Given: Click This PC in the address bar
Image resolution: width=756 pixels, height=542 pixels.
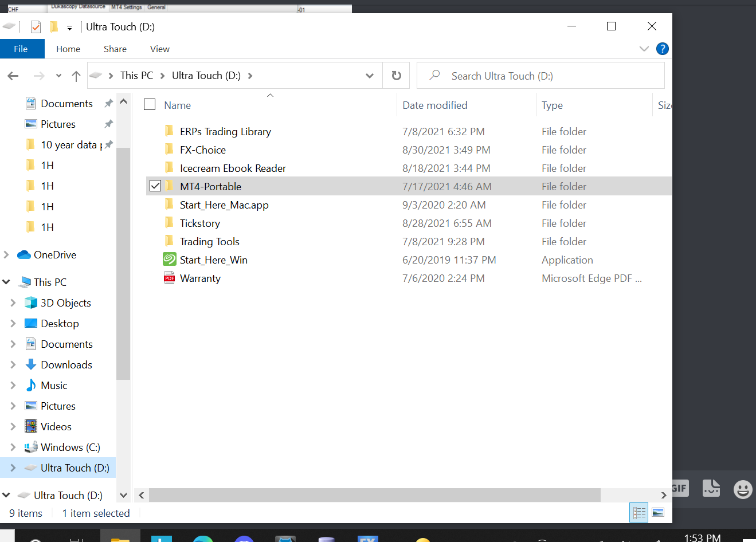Looking at the screenshot, I should (x=136, y=76).
